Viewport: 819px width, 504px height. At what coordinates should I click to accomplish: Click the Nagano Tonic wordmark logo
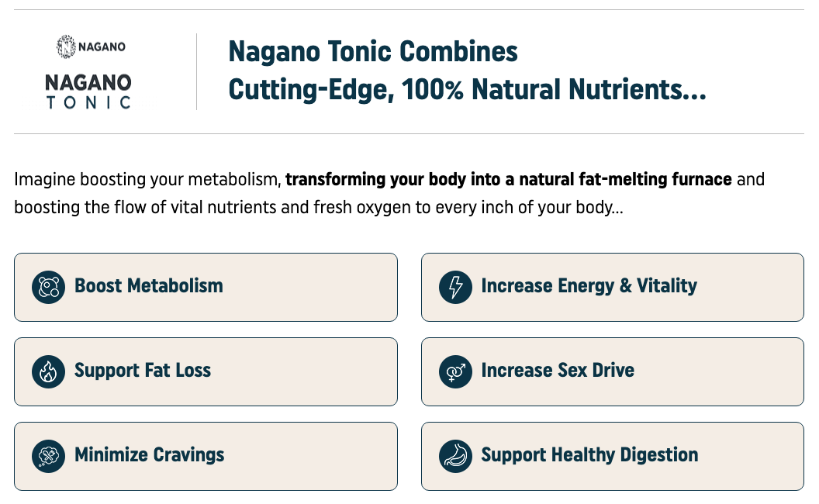click(x=88, y=91)
